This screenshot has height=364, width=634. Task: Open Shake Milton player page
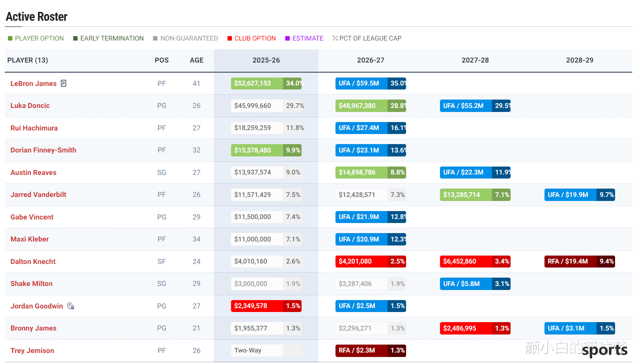coord(31,284)
